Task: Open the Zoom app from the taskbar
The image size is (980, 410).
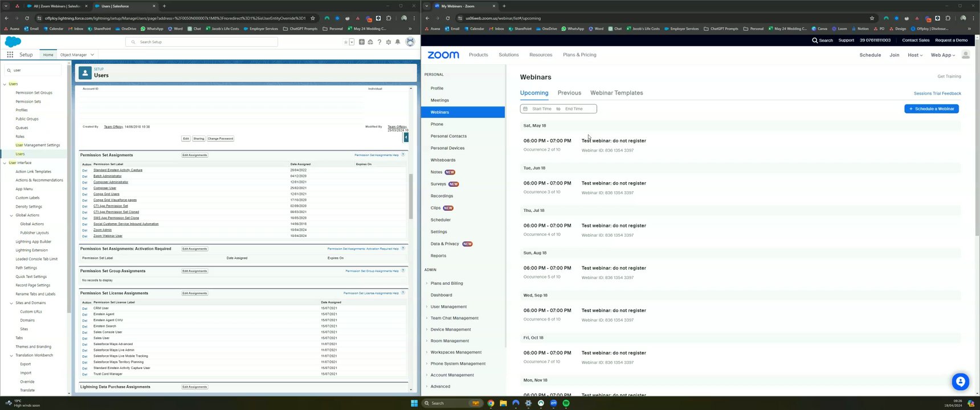Action: (x=553, y=403)
